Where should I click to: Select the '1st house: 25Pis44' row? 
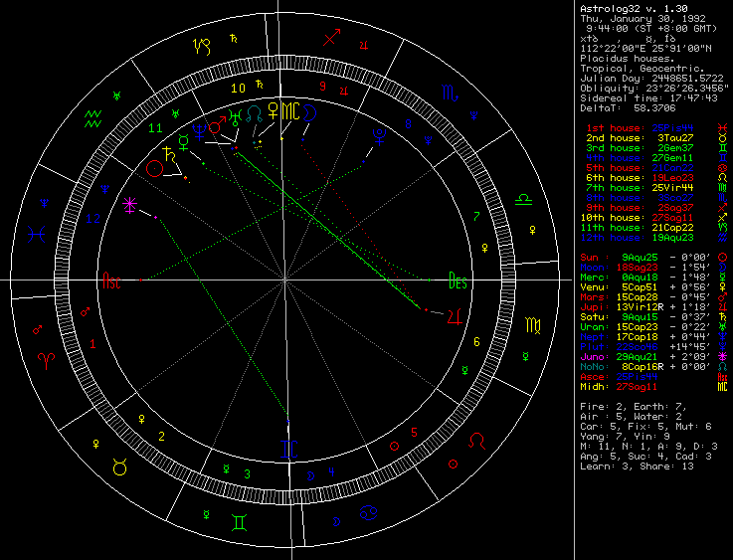pos(656,128)
